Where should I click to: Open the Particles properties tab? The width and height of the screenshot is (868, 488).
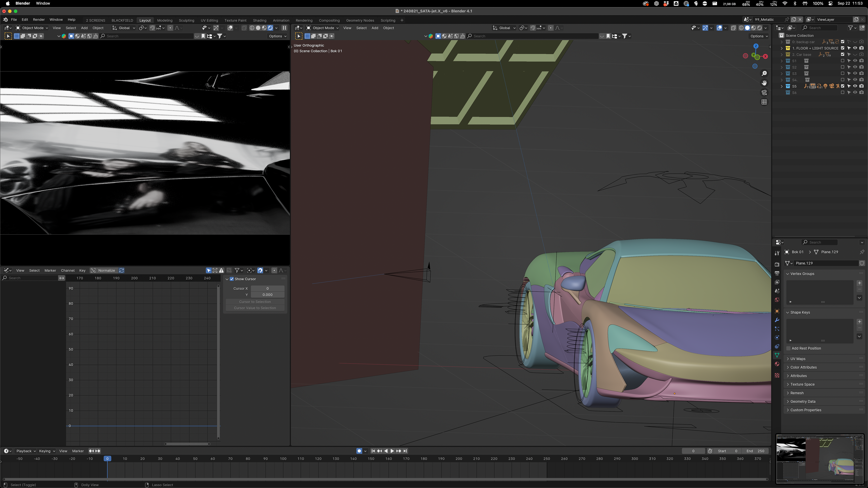click(777, 329)
